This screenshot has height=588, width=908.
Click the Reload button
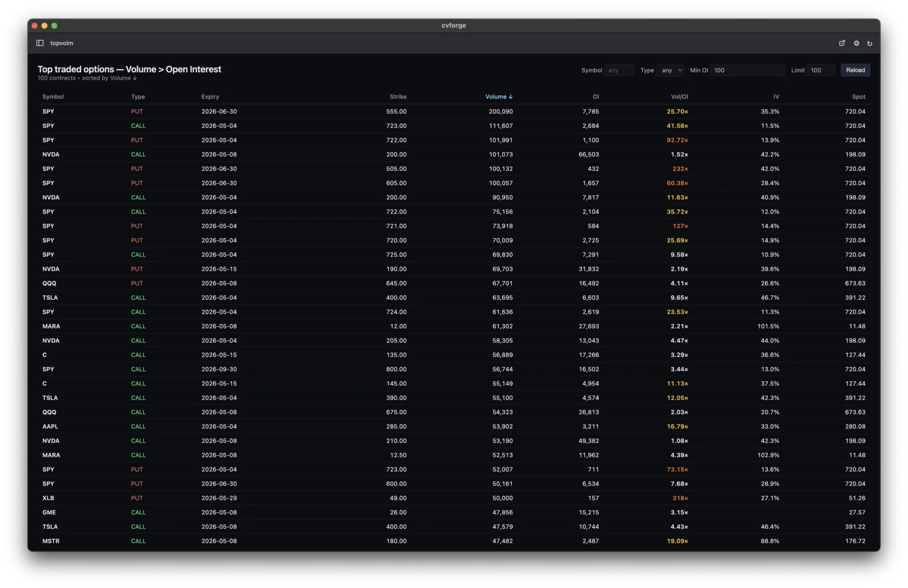[x=855, y=70]
